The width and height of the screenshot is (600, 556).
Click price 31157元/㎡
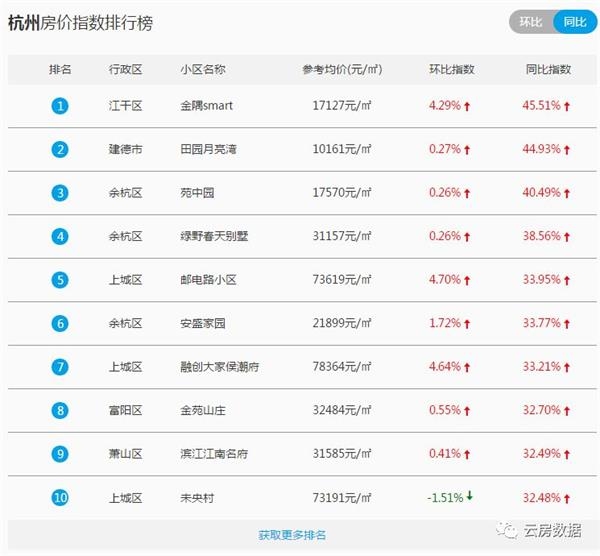coord(342,236)
